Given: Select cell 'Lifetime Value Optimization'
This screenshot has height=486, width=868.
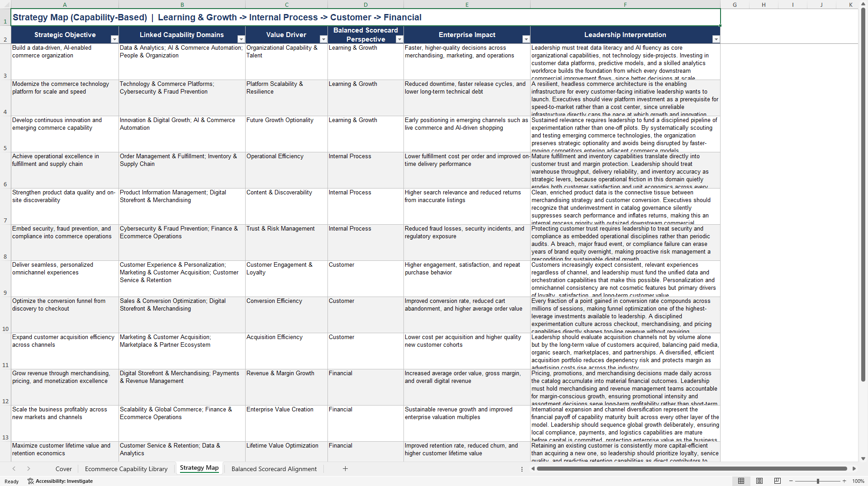Looking at the screenshot, I should coord(287,452).
